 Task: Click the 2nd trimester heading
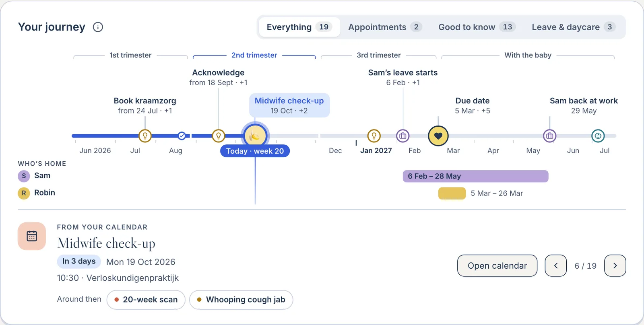(x=254, y=55)
